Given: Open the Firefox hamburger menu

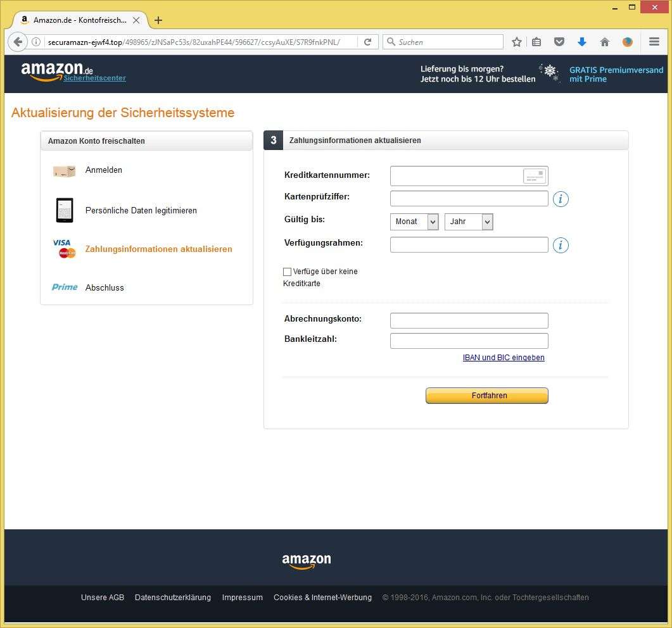Looking at the screenshot, I should [654, 41].
